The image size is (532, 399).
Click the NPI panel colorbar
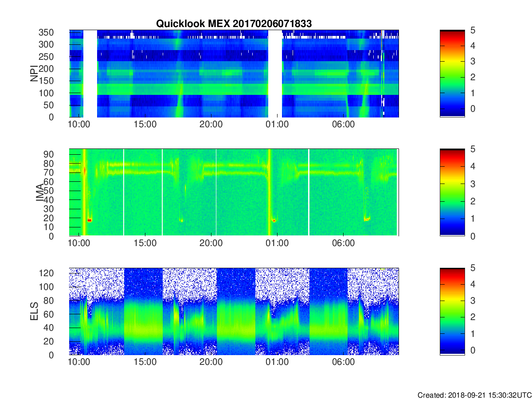pyautogui.click(x=452, y=74)
